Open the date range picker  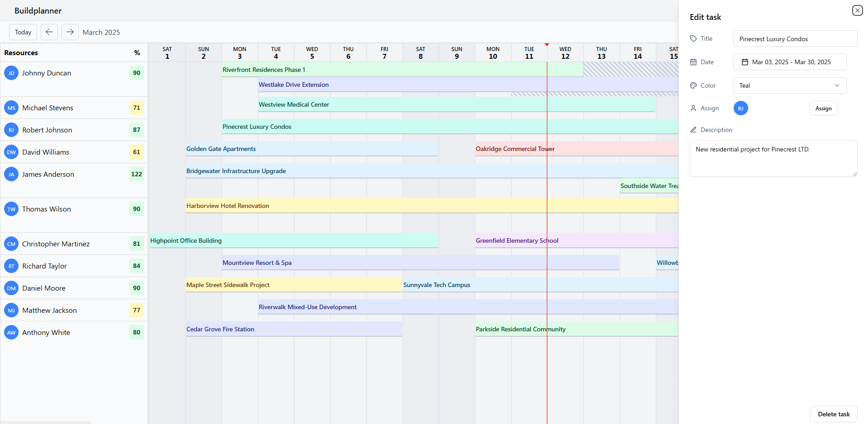[789, 62]
